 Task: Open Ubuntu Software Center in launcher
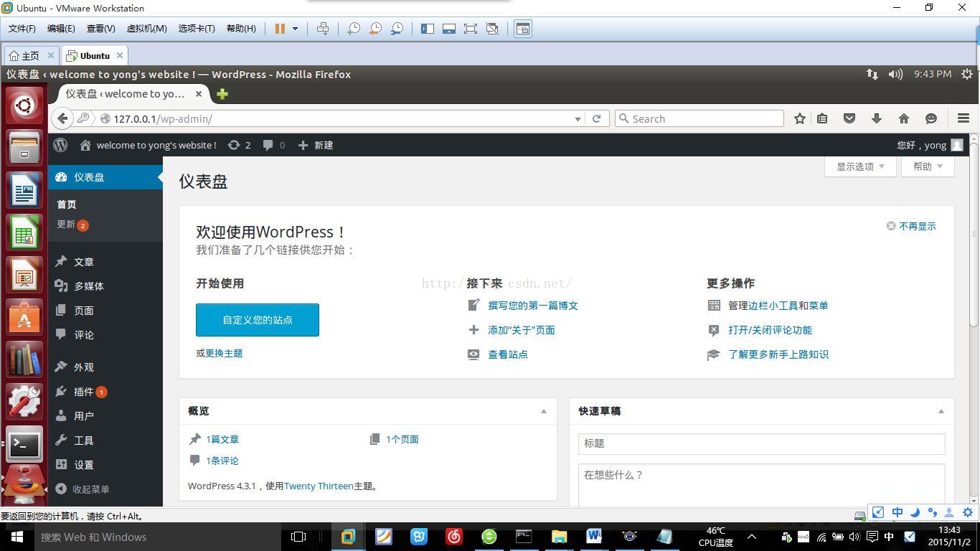(24, 318)
